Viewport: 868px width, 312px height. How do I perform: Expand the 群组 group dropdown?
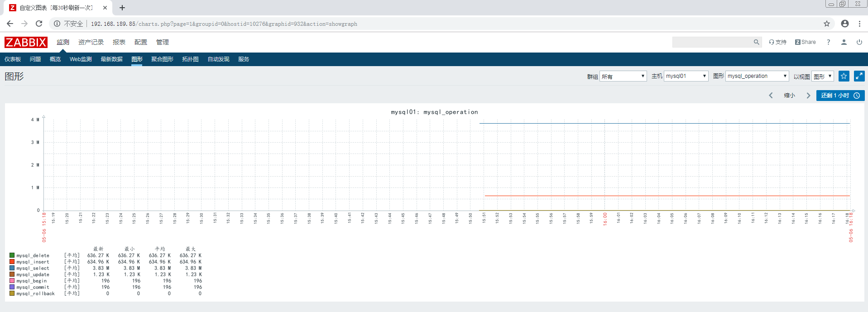pyautogui.click(x=623, y=77)
